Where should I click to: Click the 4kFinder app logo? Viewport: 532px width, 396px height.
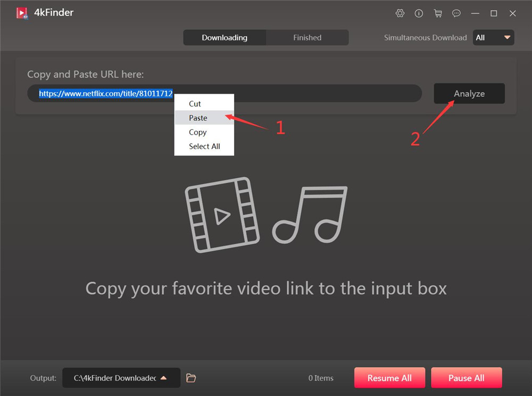coord(21,12)
